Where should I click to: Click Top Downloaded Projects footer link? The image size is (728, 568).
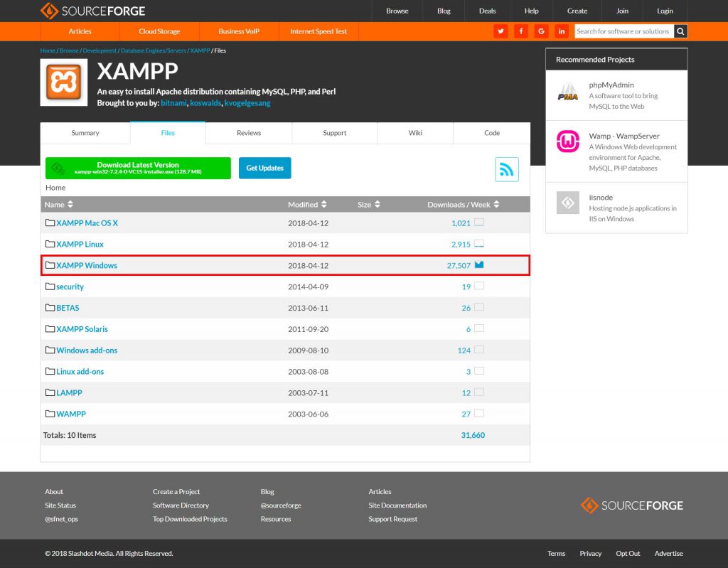(190, 519)
